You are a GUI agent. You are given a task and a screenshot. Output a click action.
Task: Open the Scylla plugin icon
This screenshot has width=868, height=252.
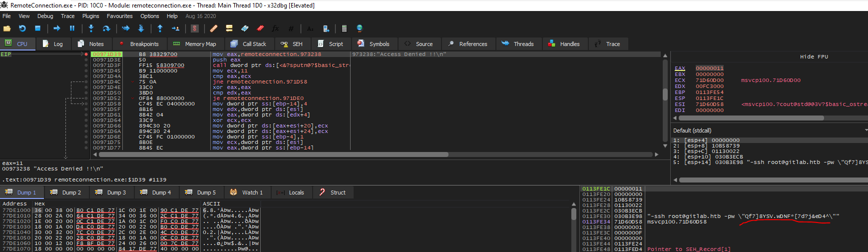[195, 28]
